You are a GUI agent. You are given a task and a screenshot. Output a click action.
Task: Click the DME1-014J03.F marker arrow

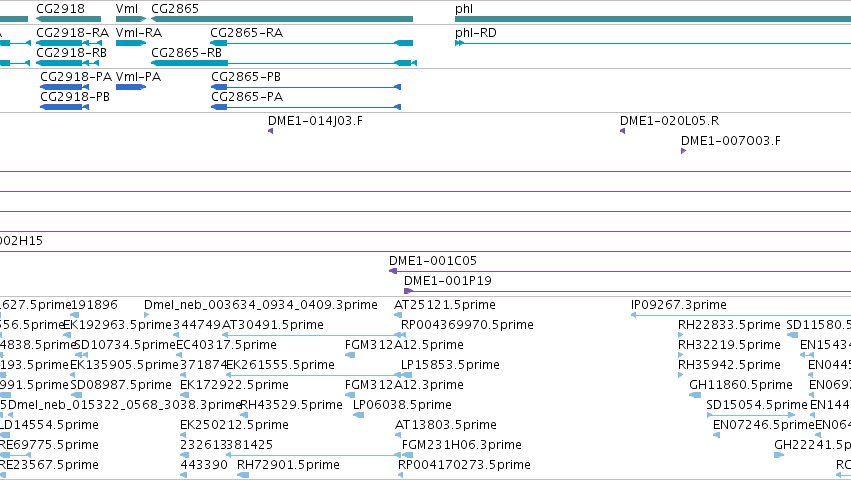(270, 131)
